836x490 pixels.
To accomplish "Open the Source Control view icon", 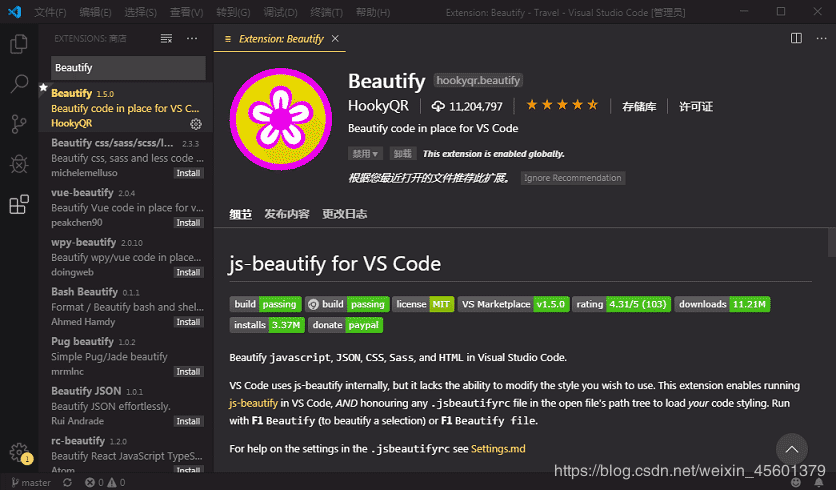I will pos(18,124).
